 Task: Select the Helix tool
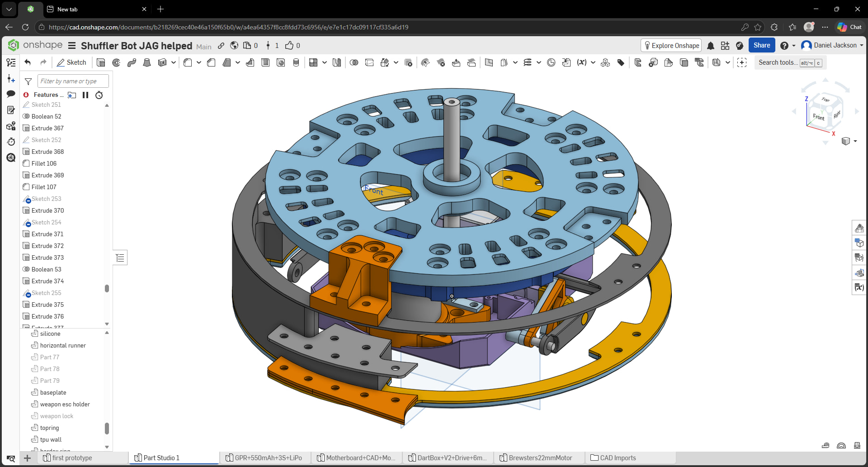(528, 62)
